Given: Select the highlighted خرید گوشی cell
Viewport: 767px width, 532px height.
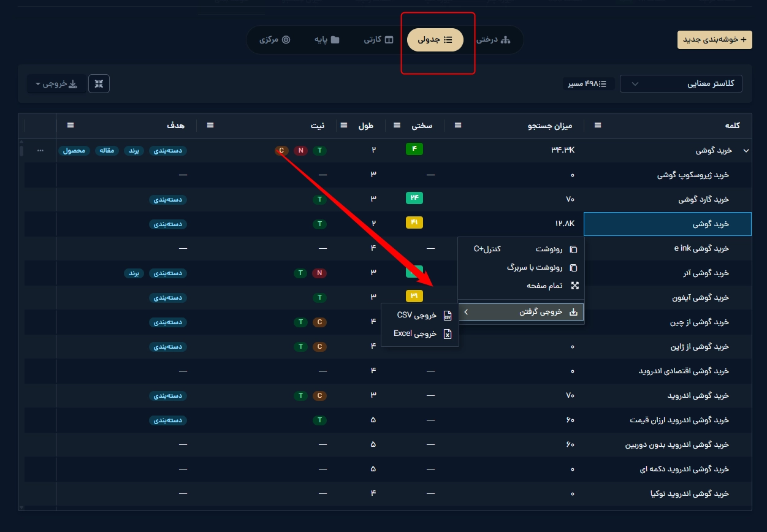Looking at the screenshot, I should 668,224.
